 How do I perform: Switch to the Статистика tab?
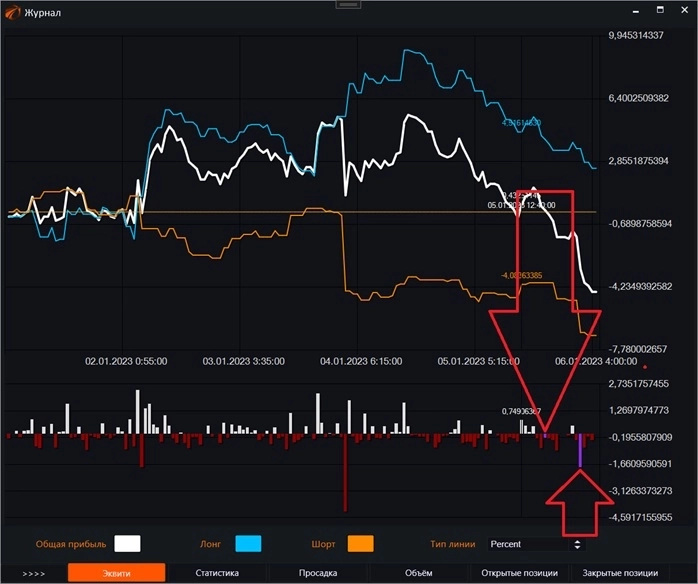point(217,573)
